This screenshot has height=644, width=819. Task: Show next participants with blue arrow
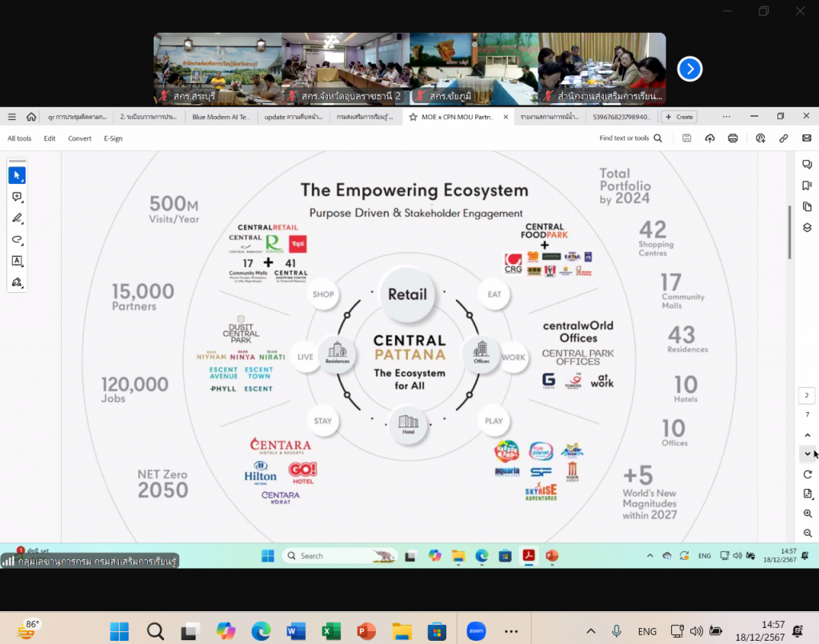coord(689,70)
